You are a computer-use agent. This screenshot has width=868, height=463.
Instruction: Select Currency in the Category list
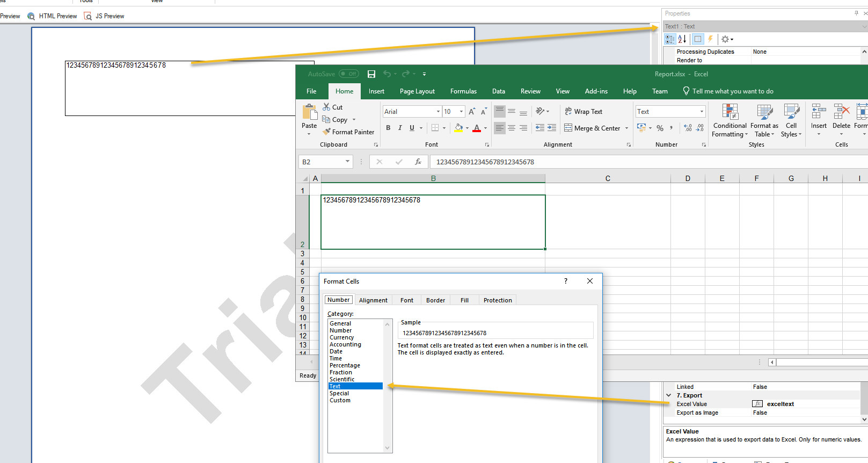coord(341,337)
